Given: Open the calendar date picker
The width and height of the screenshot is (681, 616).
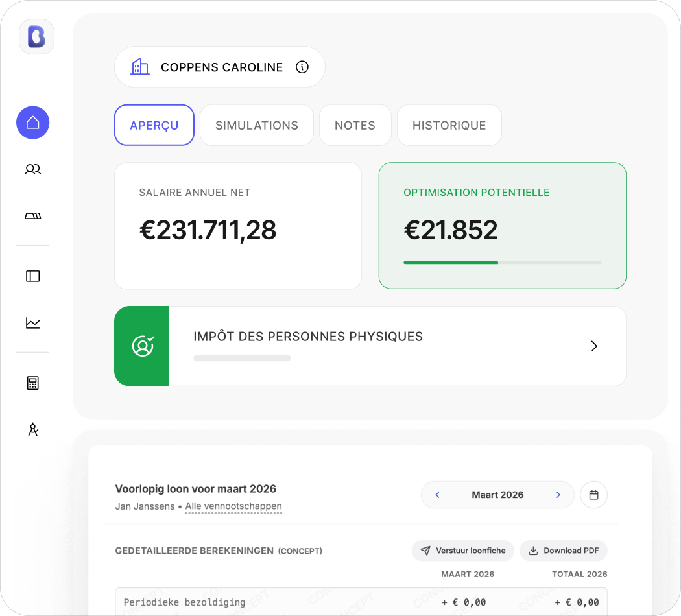Looking at the screenshot, I should tap(593, 495).
